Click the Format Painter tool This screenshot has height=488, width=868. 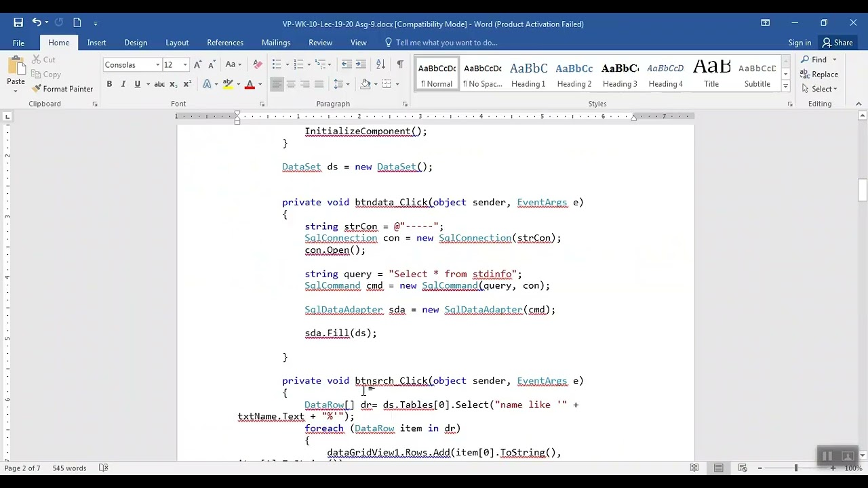pos(62,89)
